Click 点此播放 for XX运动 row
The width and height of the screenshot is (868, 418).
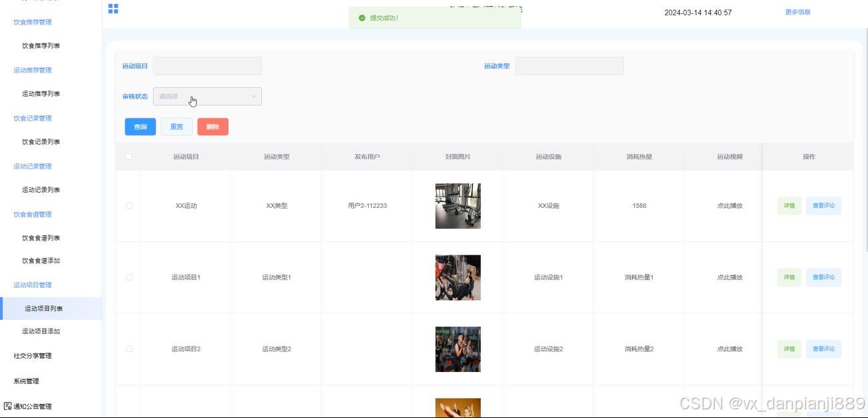[x=729, y=205]
